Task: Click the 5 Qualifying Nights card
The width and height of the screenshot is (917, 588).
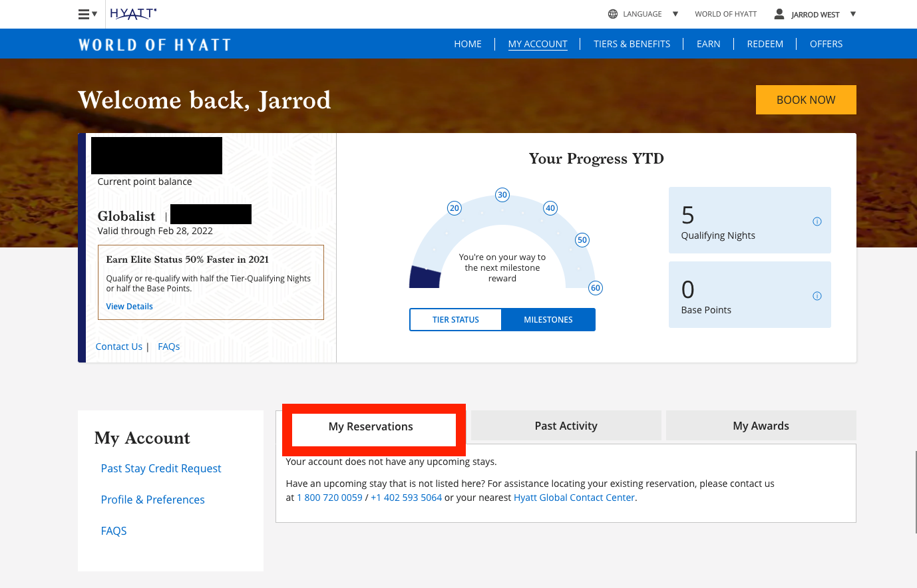Action: pos(750,220)
